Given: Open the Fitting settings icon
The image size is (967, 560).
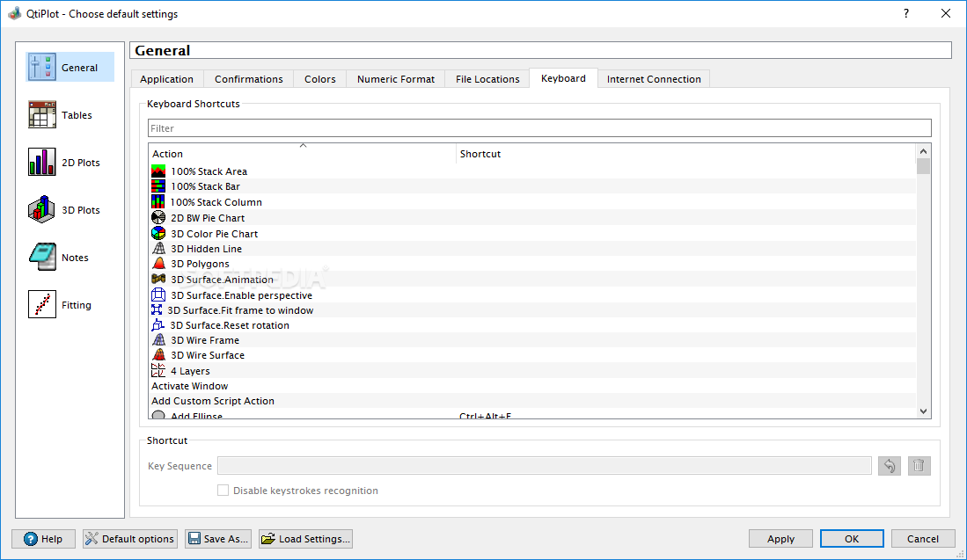Looking at the screenshot, I should [42, 304].
